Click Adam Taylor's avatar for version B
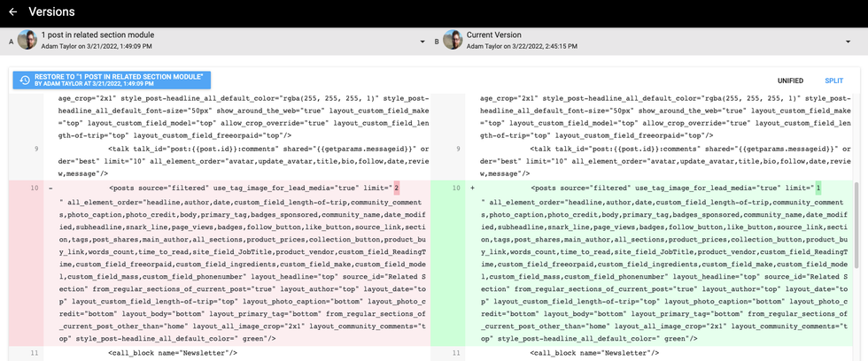The image size is (868, 361). click(453, 41)
